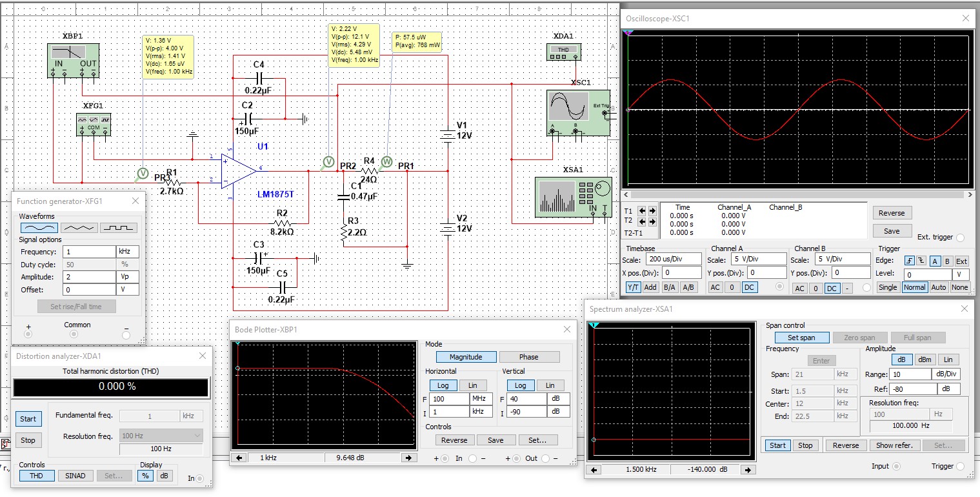The height and width of the screenshot is (497, 980).
Task: Select sine waveform in the function generator
Action: pos(40,228)
